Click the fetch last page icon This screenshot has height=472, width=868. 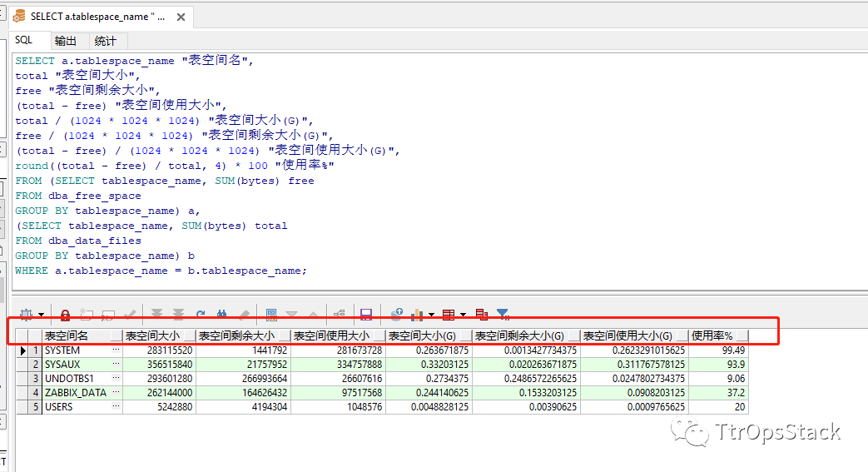(178, 315)
